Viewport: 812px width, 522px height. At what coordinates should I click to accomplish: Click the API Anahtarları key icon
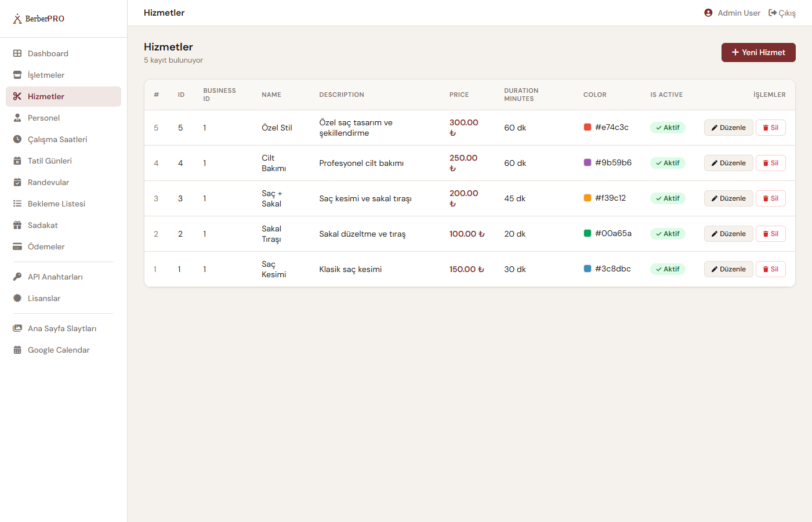tap(17, 277)
